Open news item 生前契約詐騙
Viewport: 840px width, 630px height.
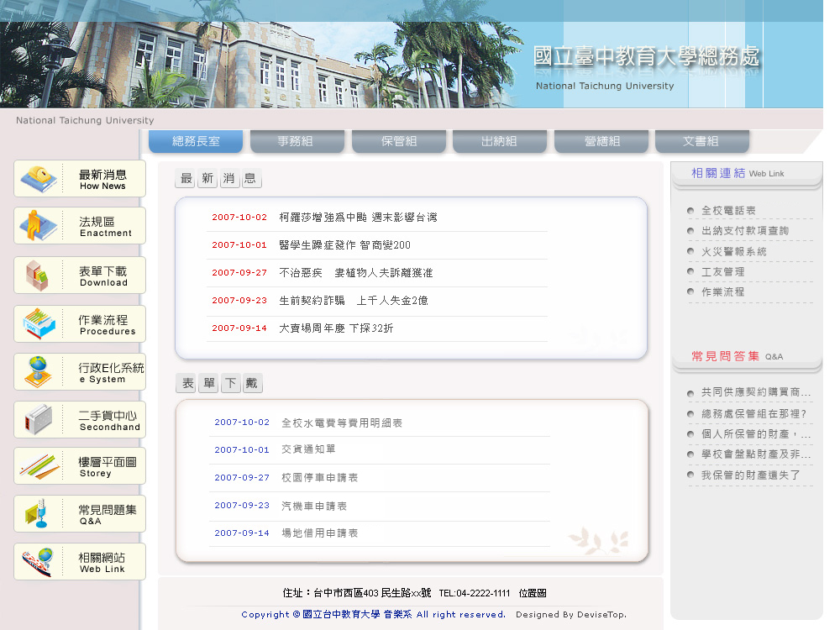point(354,301)
